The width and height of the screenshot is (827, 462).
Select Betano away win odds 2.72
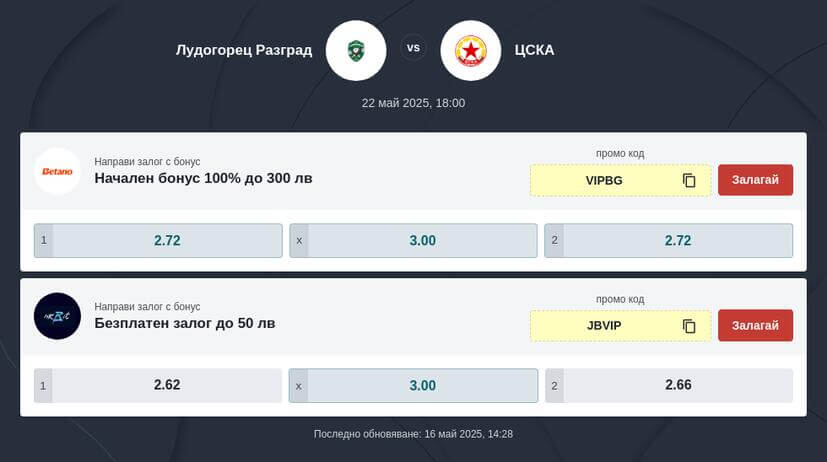(x=669, y=240)
